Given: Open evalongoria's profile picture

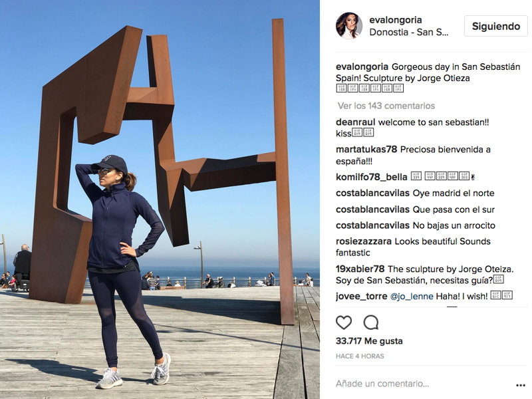Looking at the screenshot, I should (x=349, y=26).
